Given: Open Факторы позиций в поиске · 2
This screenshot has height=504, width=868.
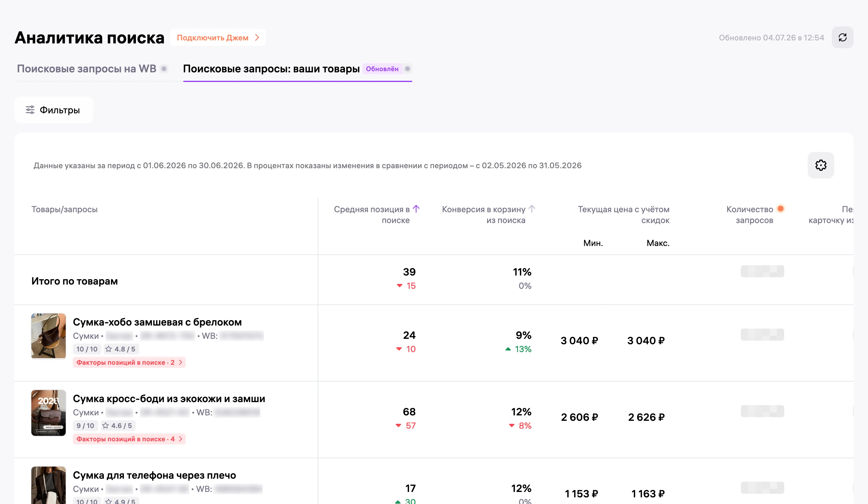Looking at the screenshot, I should [x=129, y=362].
